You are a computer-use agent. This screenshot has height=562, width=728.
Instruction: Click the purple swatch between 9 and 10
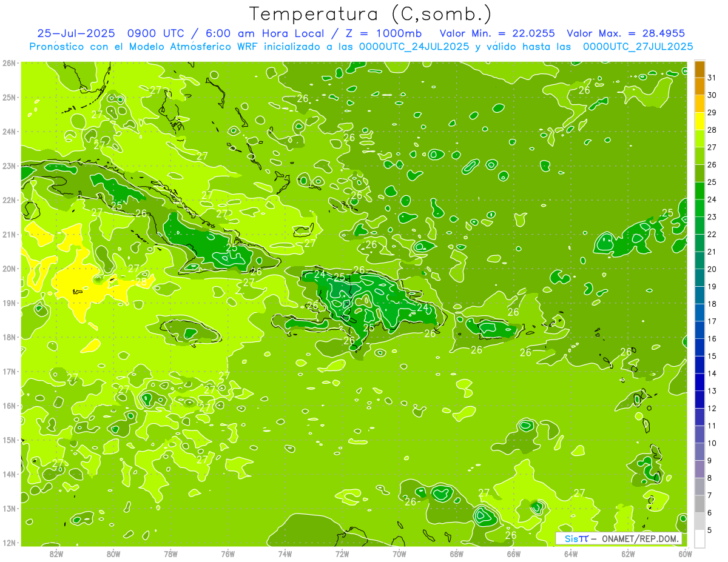699,452
